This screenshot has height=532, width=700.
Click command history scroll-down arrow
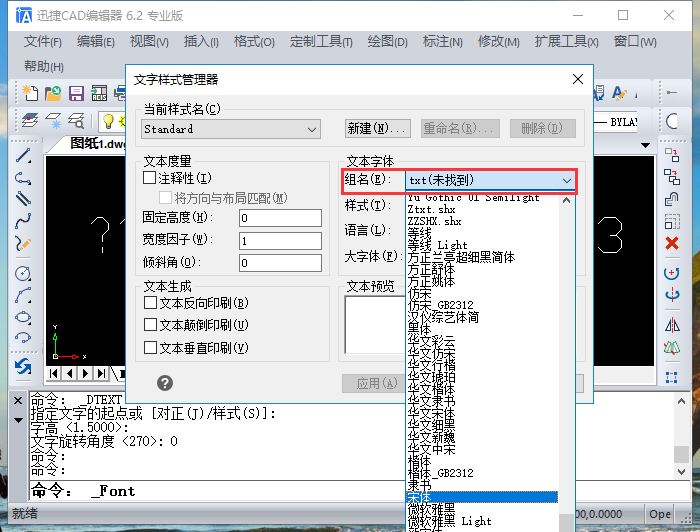point(681,471)
